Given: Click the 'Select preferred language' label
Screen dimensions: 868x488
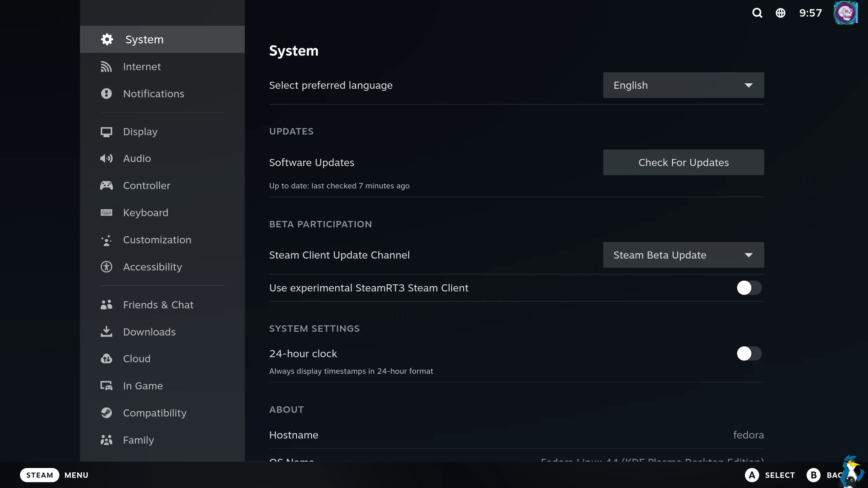Looking at the screenshot, I should click(x=331, y=85).
